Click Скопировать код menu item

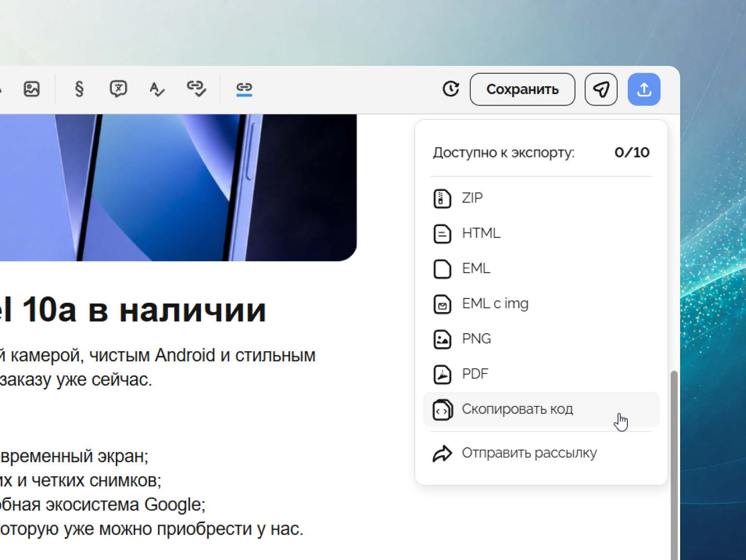point(541,409)
